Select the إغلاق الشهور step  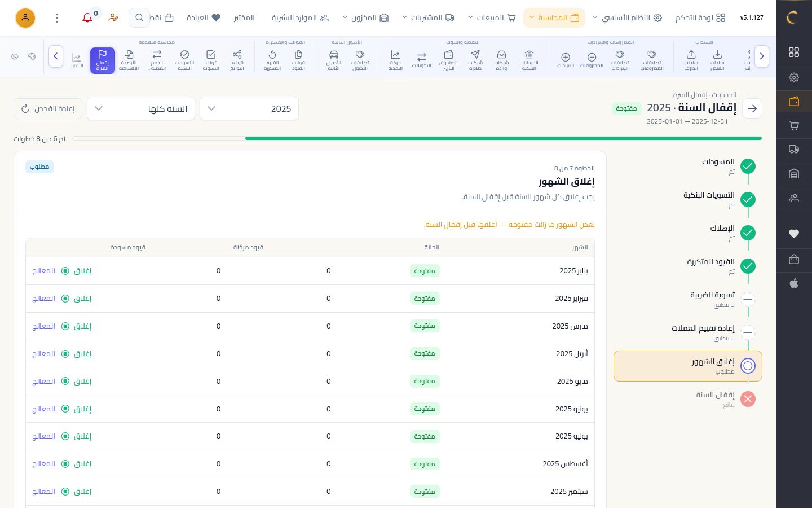coord(688,366)
